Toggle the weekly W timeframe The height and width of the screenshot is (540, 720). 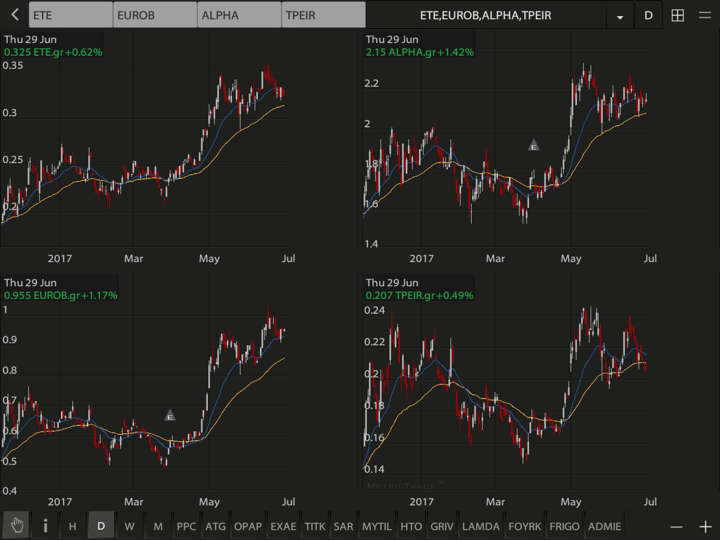coord(129,526)
